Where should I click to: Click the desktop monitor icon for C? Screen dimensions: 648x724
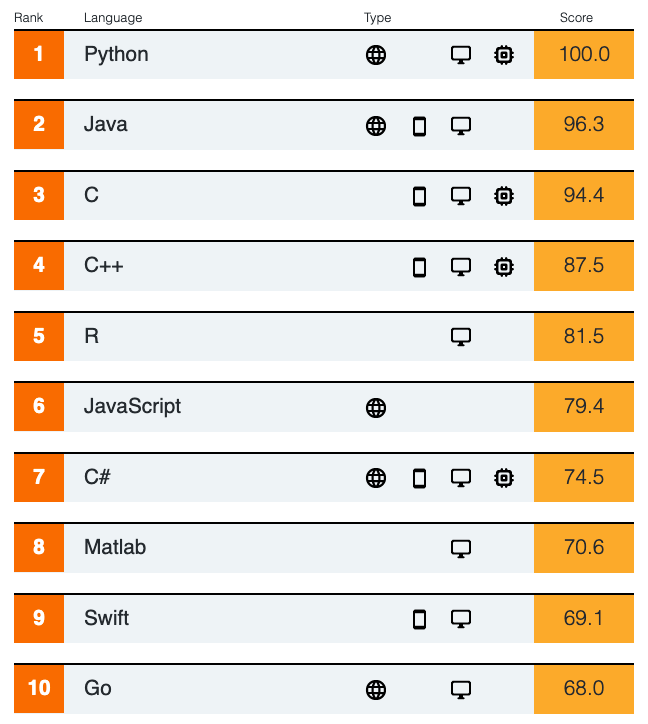(461, 196)
